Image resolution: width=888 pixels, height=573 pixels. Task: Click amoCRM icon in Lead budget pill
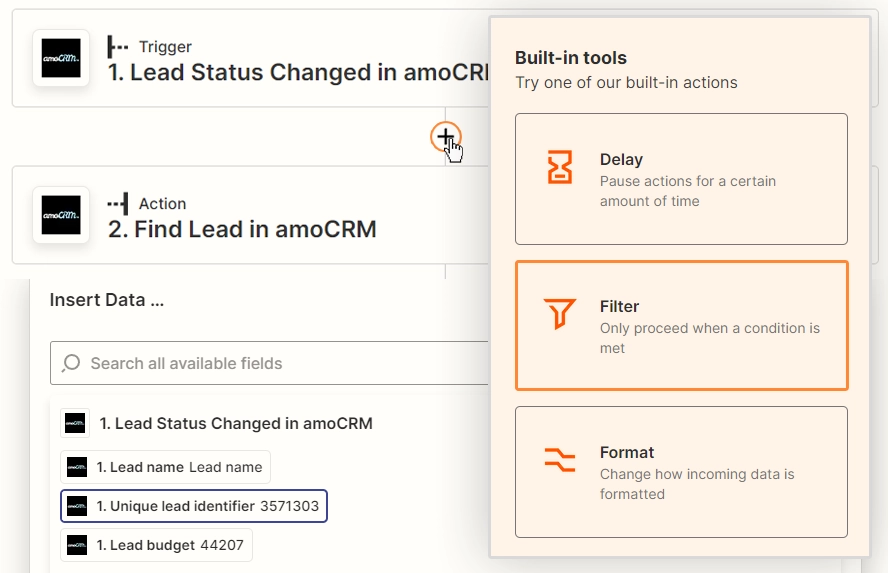tap(77, 545)
